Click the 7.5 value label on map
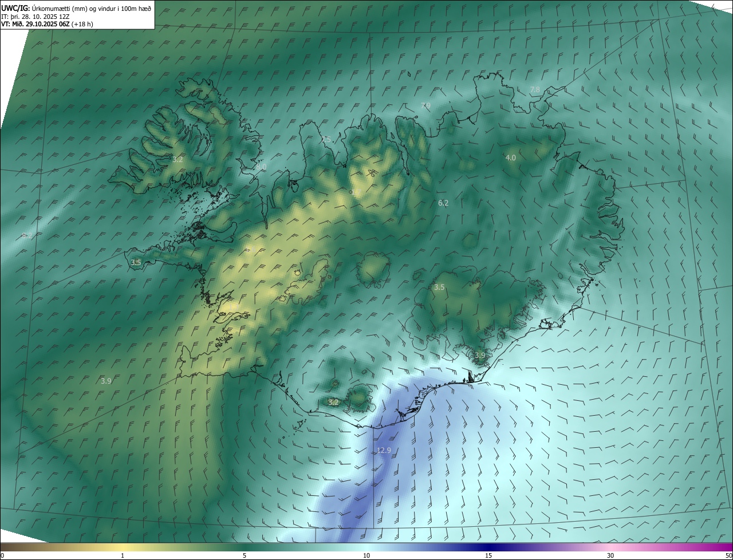Screen dimensions: 733x560 pos(326,139)
